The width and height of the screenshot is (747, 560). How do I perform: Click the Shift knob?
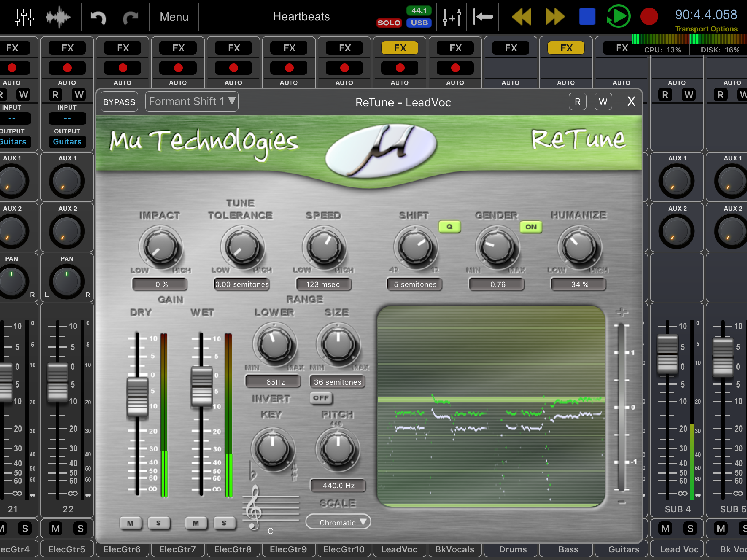[x=415, y=247]
